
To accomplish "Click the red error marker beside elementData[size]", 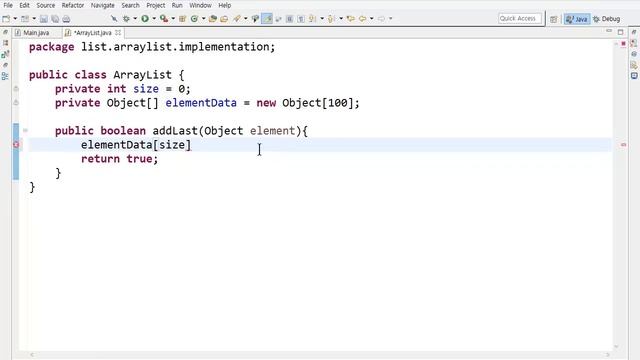I will [x=16, y=144].
